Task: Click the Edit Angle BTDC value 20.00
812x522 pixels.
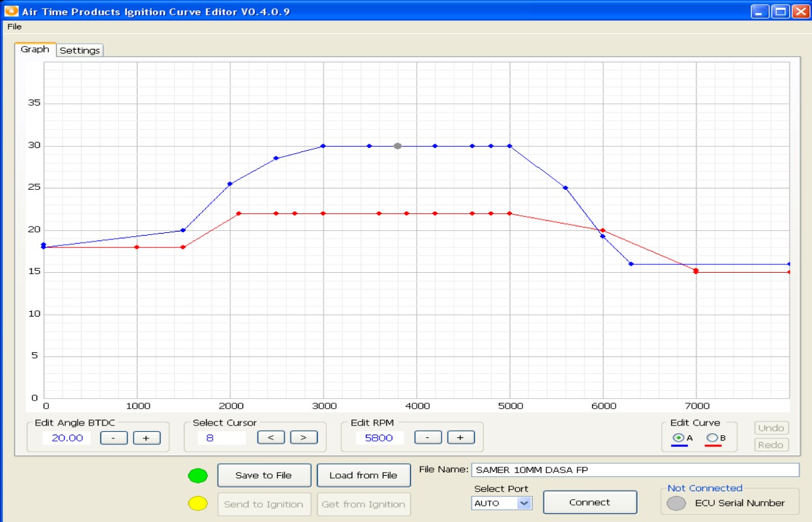Action: [67, 438]
